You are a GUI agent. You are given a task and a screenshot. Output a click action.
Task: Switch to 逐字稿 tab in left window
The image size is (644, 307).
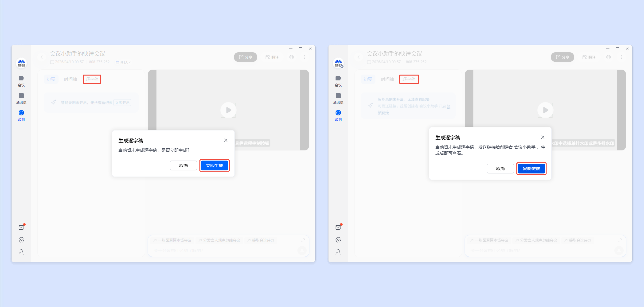click(x=92, y=79)
